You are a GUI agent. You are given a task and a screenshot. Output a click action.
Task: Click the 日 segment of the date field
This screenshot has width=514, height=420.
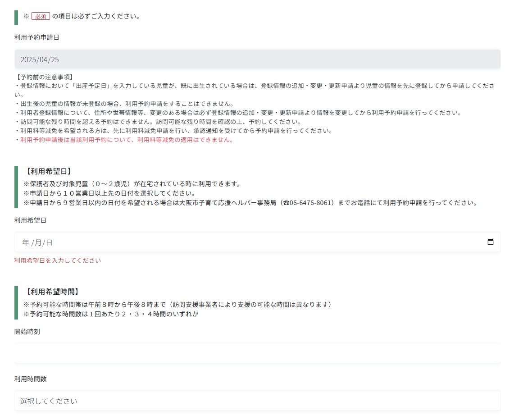tap(49, 242)
